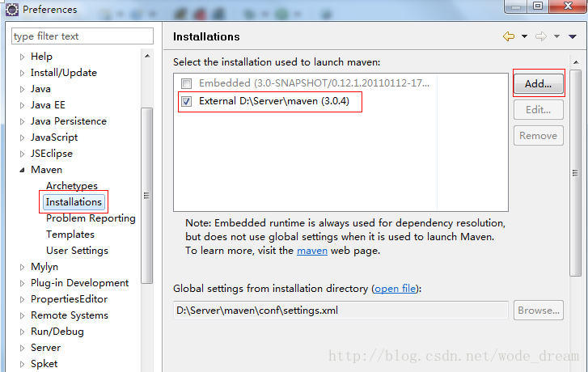Select the Mylyn category label
588x372 pixels.
click(44, 267)
